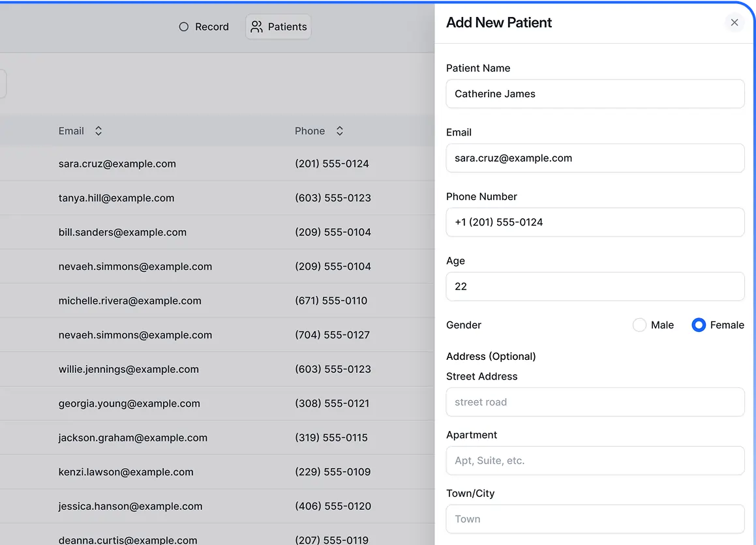Click the Email column header
756x545 pixels.
click(x=71, y=131)
